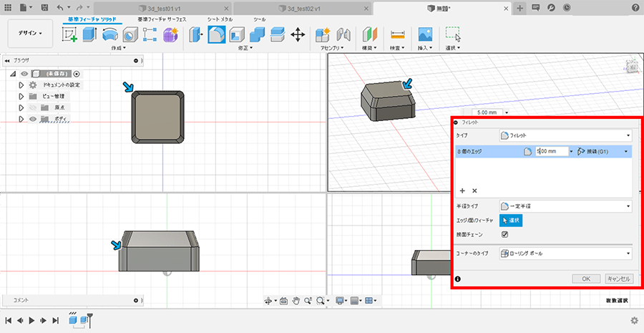
Task: Click the キャンセル button
Action: click(x=618, y=279)
